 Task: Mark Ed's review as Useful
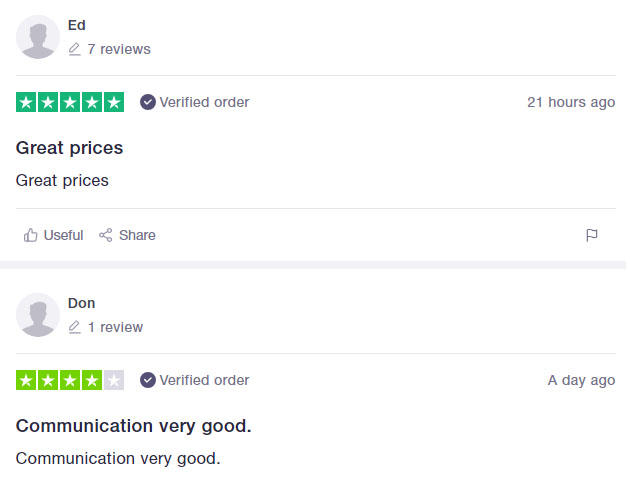coord(53,235)
